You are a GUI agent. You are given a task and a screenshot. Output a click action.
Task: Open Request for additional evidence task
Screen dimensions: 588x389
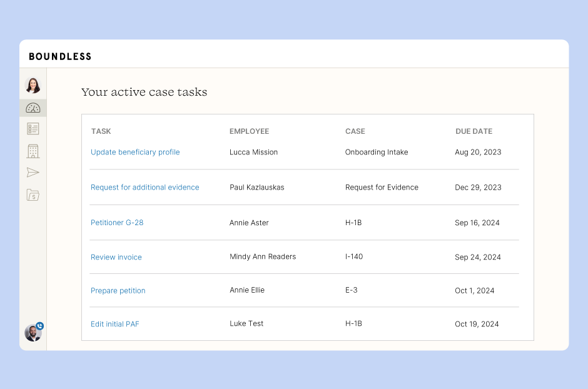point(144,188)
